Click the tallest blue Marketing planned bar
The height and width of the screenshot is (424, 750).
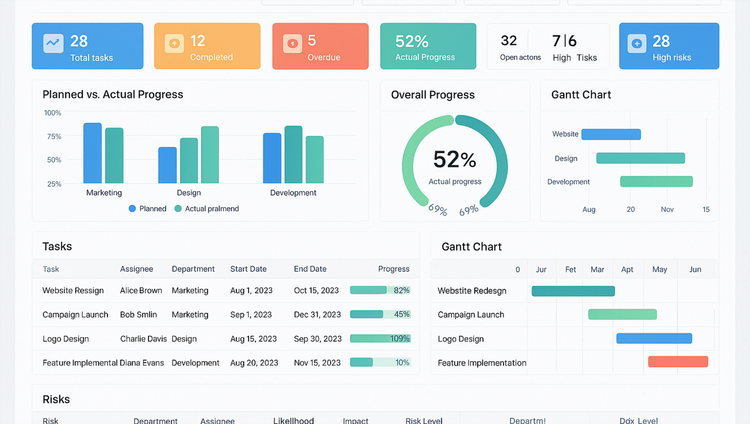tap(93, 153)
